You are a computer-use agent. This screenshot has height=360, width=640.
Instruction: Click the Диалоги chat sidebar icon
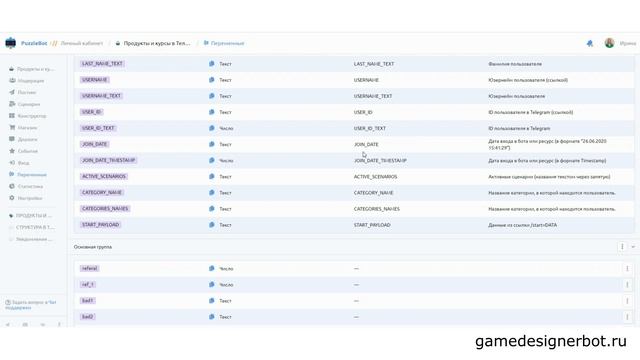(x=12, y=139)
